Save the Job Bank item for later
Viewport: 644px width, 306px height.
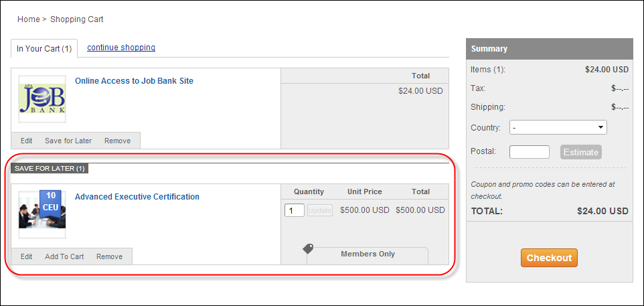tap(68, 141)
